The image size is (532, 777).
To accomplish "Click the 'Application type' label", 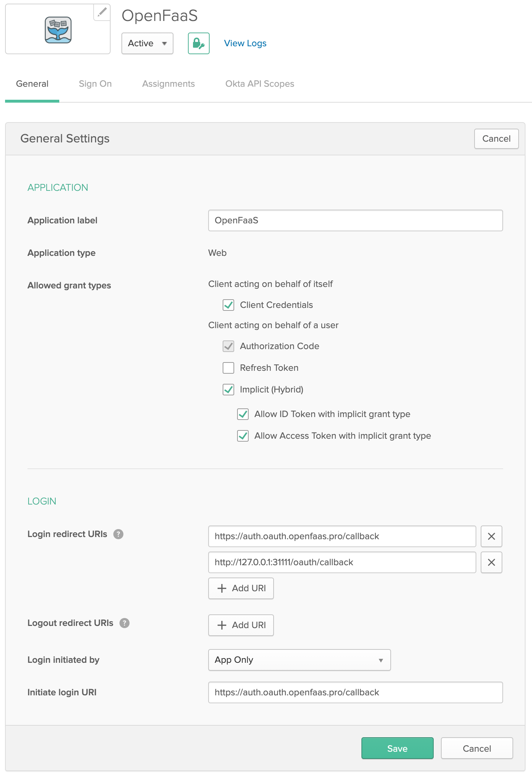I will click(x=62, y=253).
